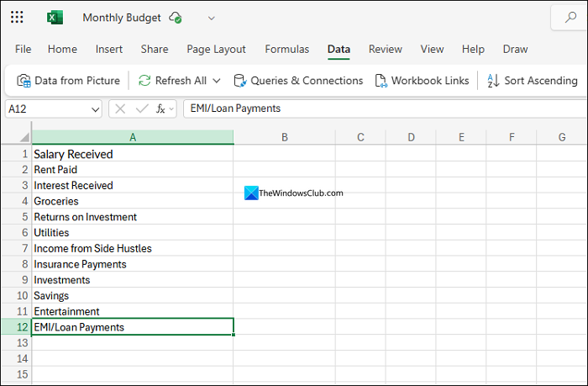This screenshot has width=588, height=386.
Task: Check the cloud saved status icon
Action: (x=176, y=18)
